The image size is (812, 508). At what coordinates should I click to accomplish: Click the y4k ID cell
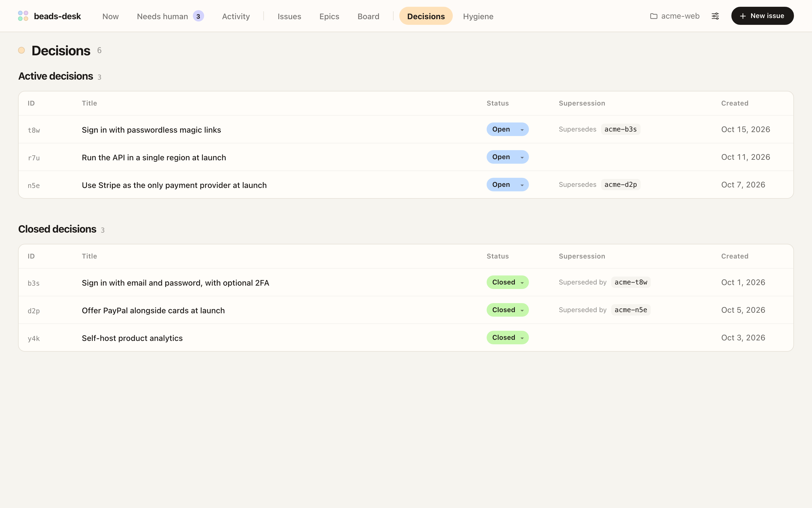tap(34, 338)
